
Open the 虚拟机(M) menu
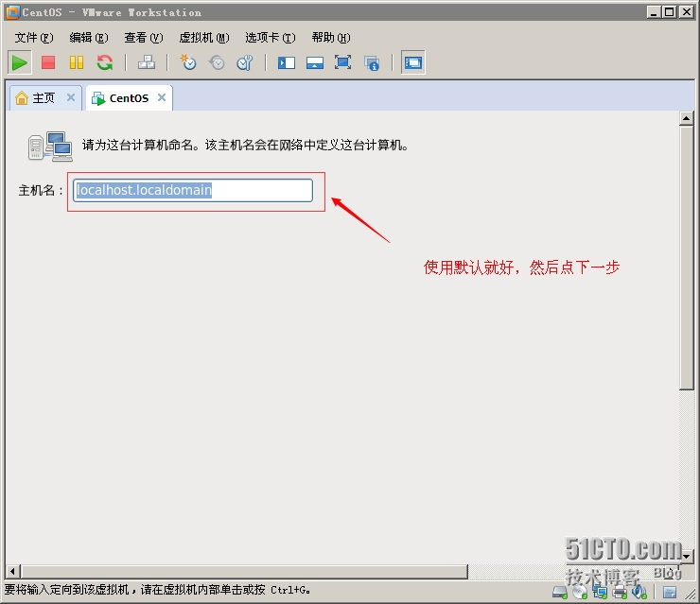click(204, 38)
